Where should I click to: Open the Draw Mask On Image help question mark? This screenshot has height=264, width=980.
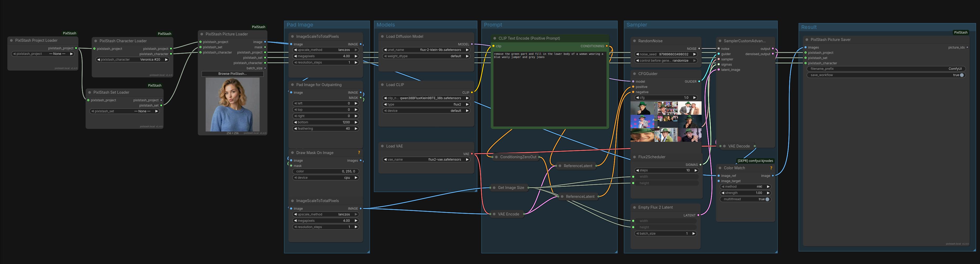click(x=359, y=152)
